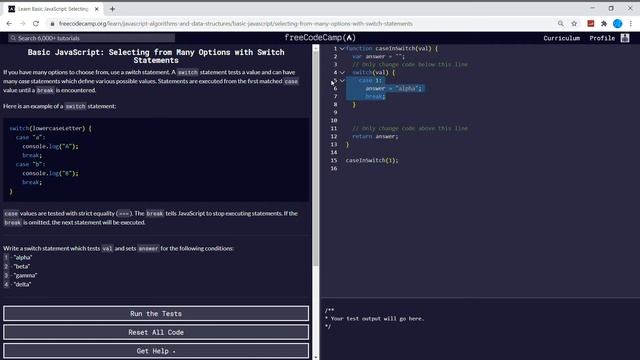Collapse the function fold arrow on line 1
640x360 pixels.
click(x=342, y=48)
